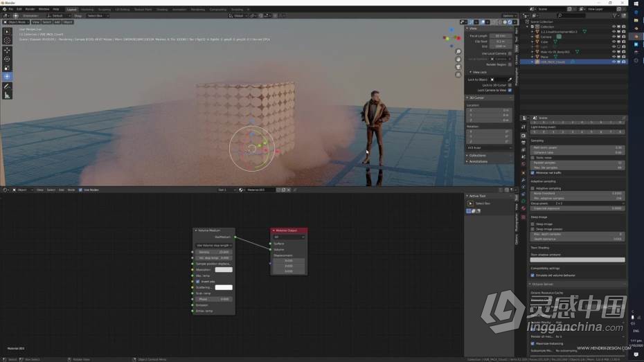Activate the Move tool in viewport toolbar
This screenshot has height=362, width=644.
click(x=7, y=51)
